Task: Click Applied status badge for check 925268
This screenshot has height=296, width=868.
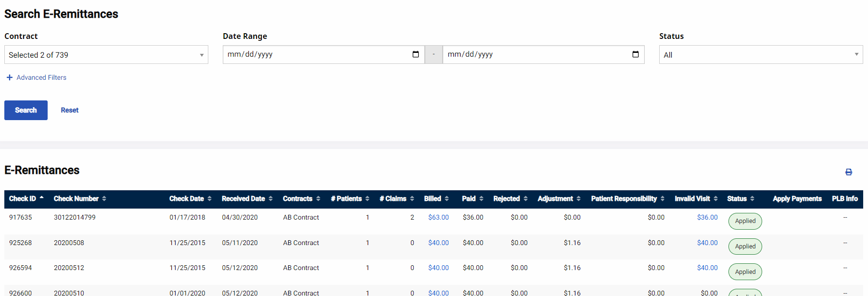Action: coord(745,247)
